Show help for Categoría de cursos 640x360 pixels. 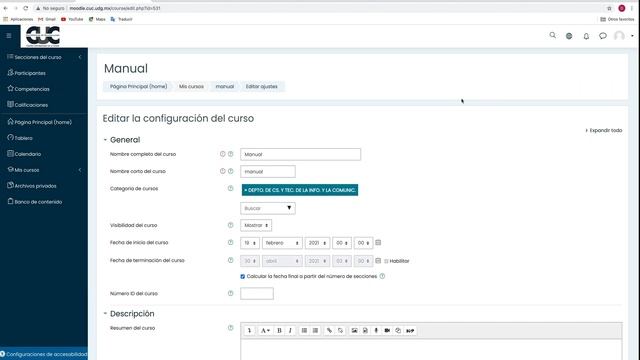(x=231, y=188)
